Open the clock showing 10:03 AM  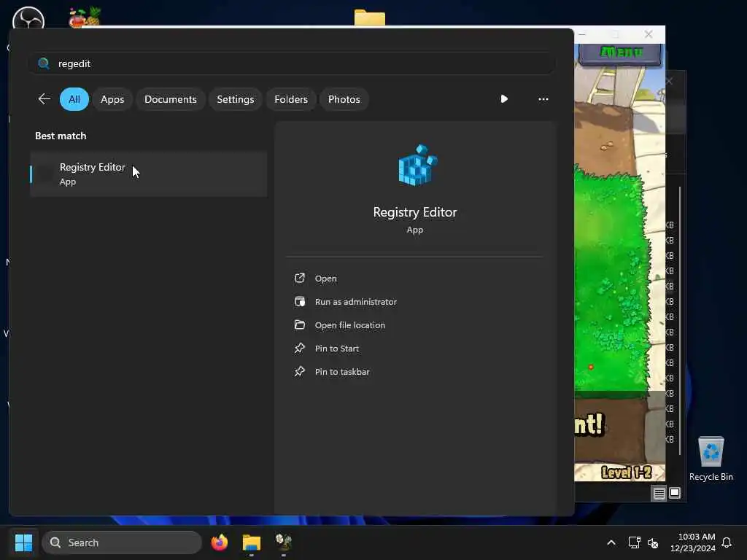tap(693, 542)
